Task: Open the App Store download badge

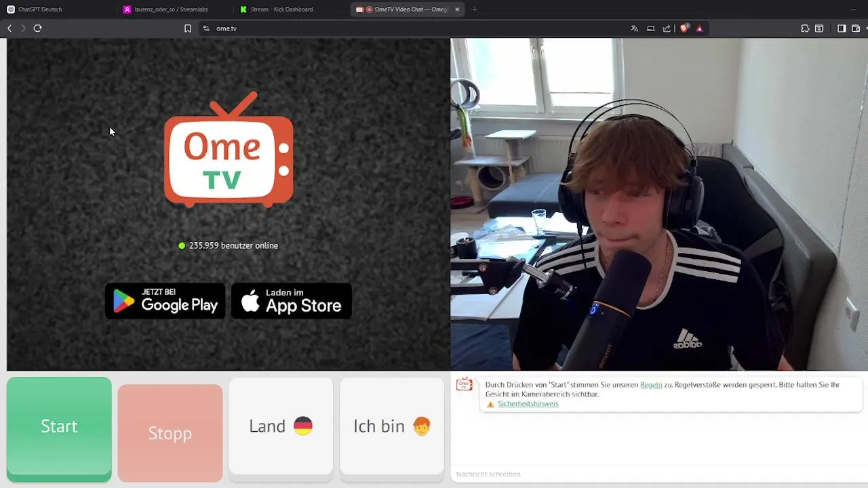Action: tap(292, 301)
